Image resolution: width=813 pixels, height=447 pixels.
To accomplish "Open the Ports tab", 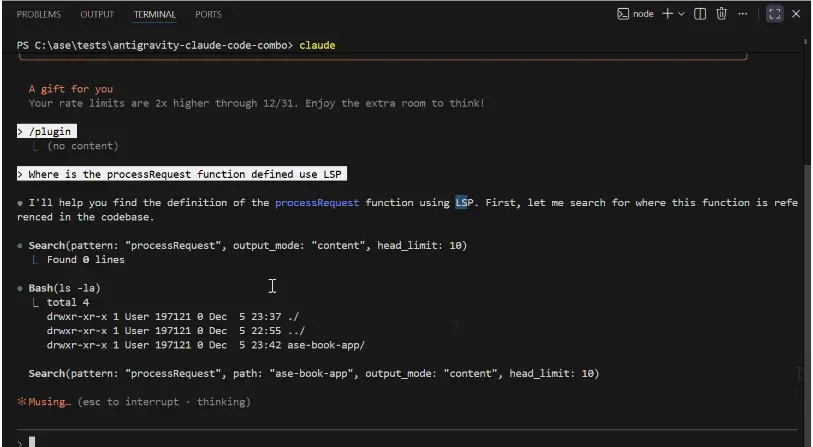I will pyautogui.click(x=209, y=15).
